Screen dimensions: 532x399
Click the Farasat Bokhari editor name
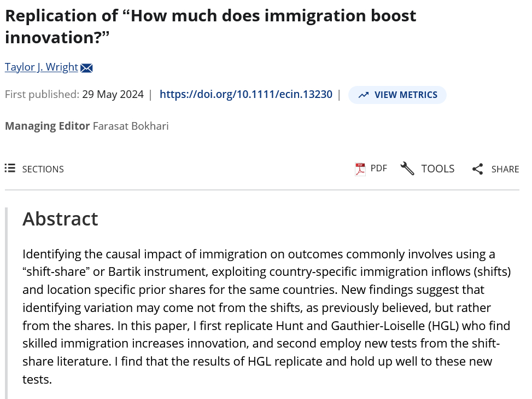tap(131, 126)
